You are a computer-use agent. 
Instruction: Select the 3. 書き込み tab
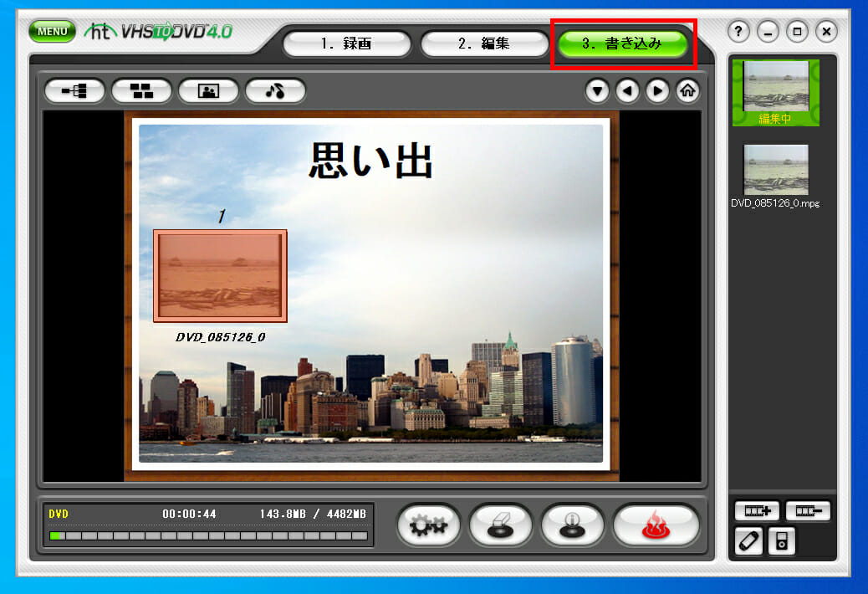[x=622, y=44]
